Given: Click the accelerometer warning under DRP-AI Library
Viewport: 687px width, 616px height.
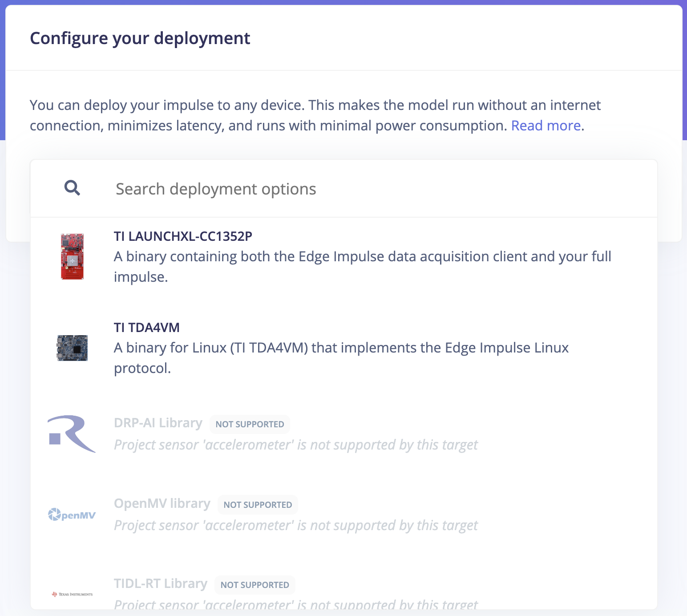Looking at the screenshot, I should pos(295,445).
